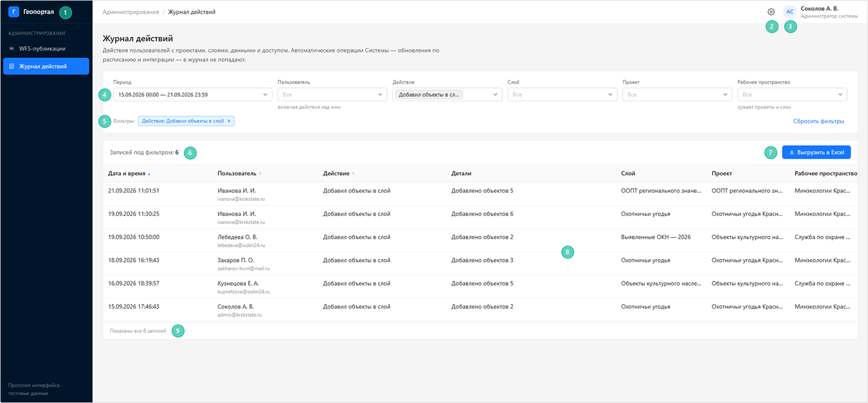
Task: Click the Детали column header
Action: tap(461, 174)
